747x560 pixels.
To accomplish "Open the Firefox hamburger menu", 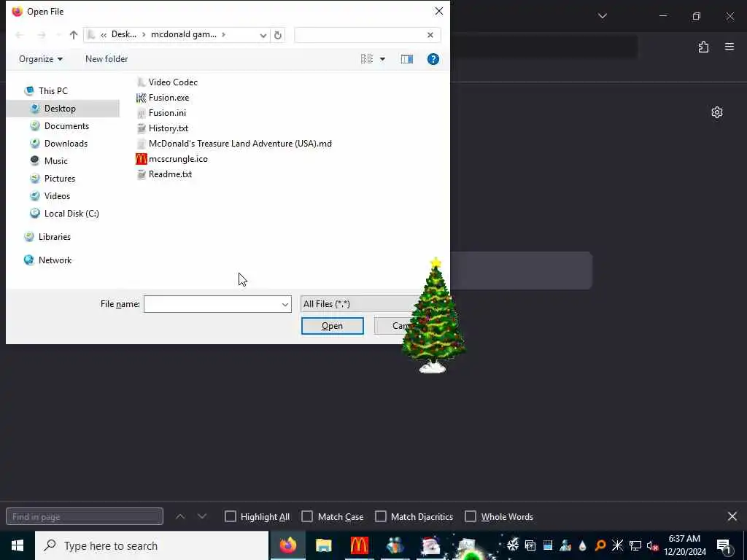I will click(x=729, y=47).
